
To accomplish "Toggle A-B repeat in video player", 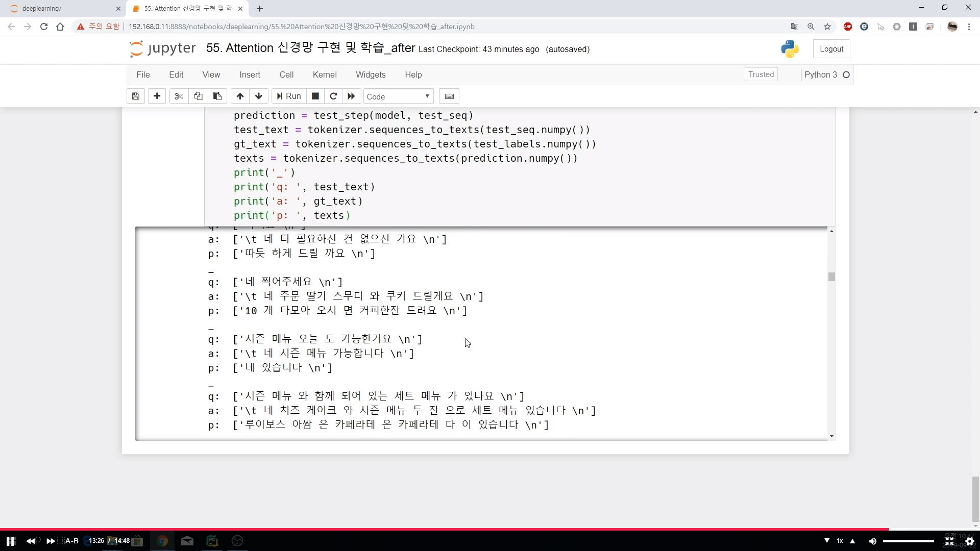I will [71, 541].
